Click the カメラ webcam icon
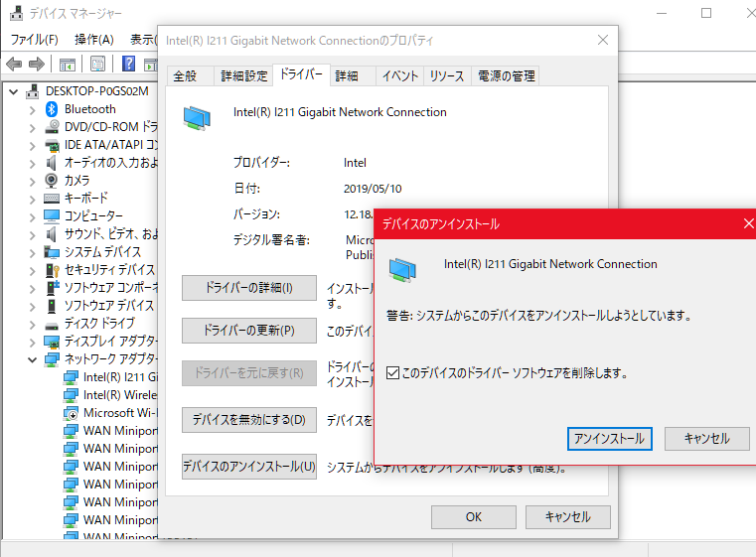 click(x=51, y=181)
